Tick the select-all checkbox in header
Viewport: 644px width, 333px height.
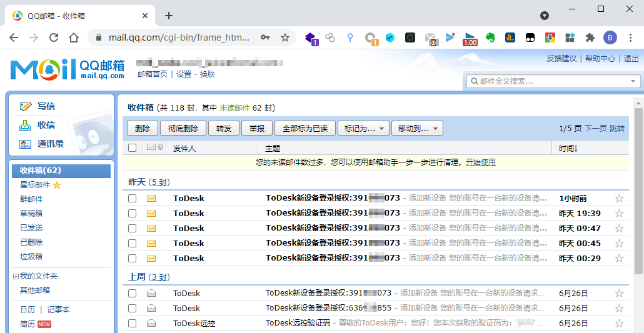[133, 148]
